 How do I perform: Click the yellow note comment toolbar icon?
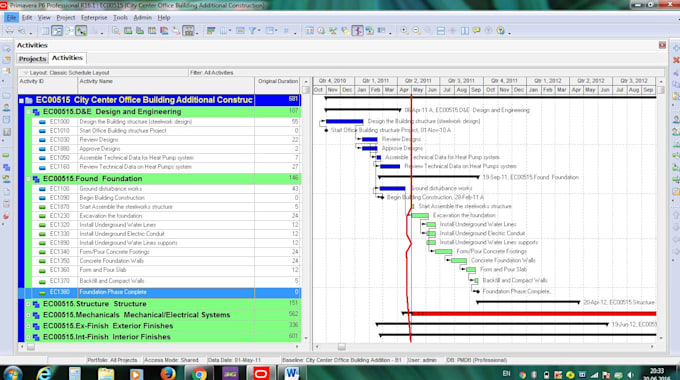point(476,31)
